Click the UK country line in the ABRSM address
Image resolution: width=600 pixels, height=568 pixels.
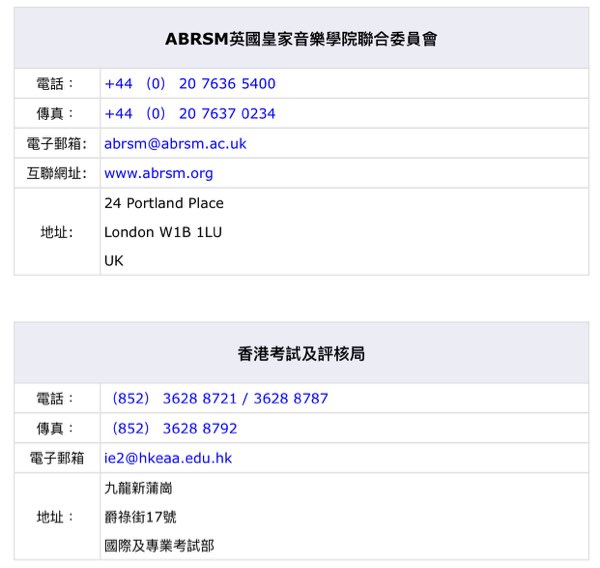(x=114, y=262)
